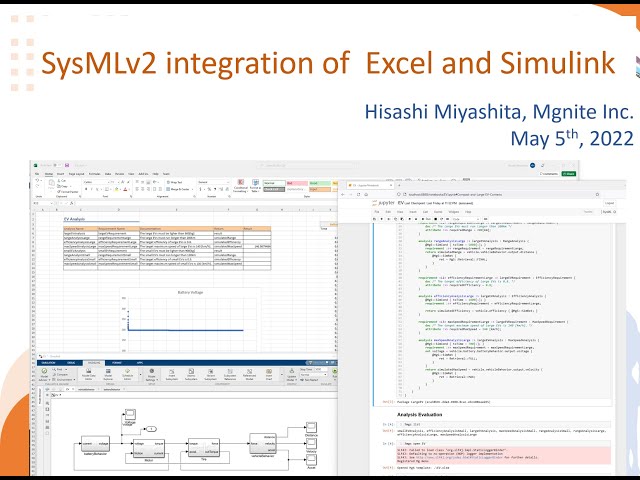640x480 pixels.
Task: Open the Excel Name Box dropdown
Action: click(x=52, y=203)
